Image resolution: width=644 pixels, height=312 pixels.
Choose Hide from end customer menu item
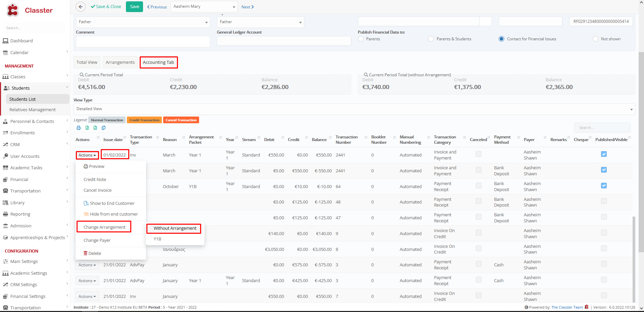point(111,214)
